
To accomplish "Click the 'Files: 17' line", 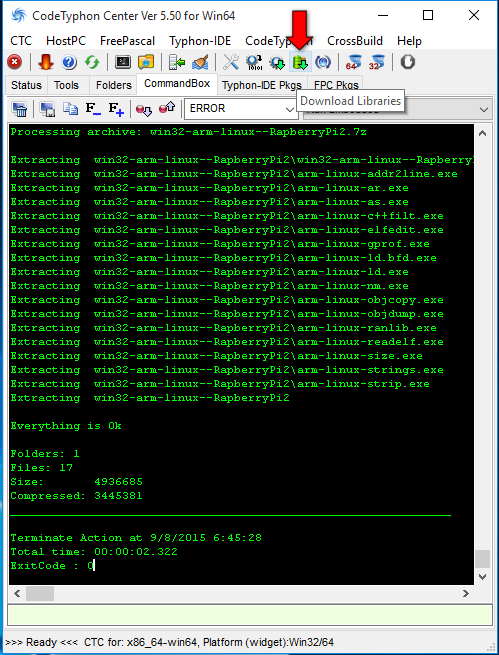I will pyautogui.click(x=41, y=468).
